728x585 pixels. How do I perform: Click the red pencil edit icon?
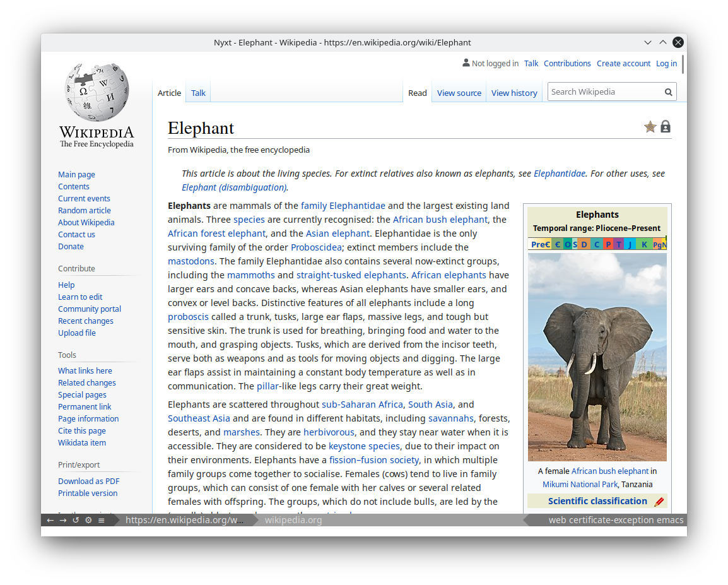tap(659, 502)
